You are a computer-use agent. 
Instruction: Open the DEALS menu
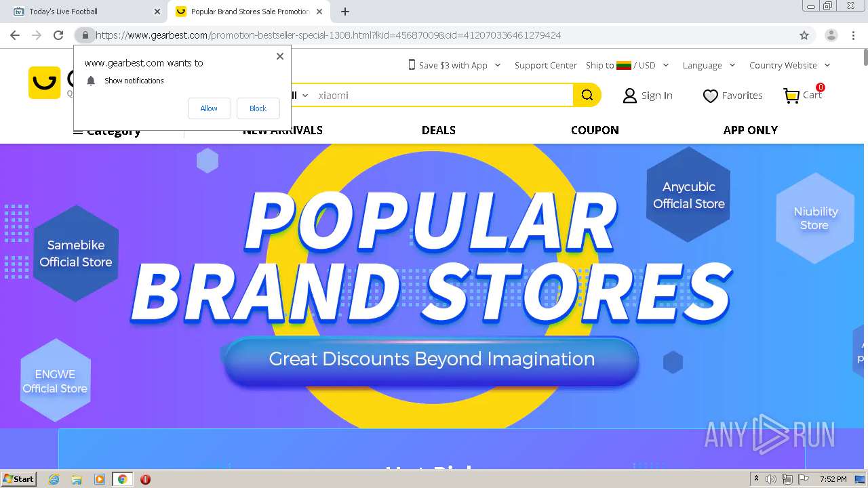(x=439, y=130)
